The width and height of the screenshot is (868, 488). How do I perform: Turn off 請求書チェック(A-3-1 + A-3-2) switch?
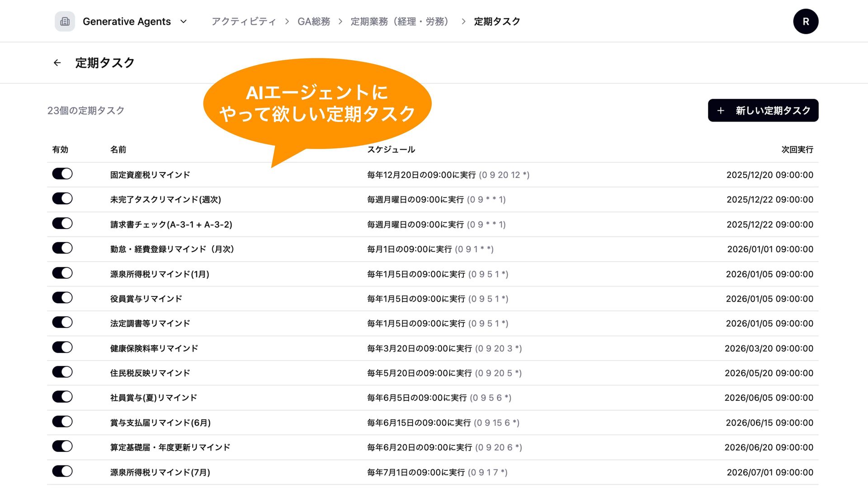tap(62, 224)
